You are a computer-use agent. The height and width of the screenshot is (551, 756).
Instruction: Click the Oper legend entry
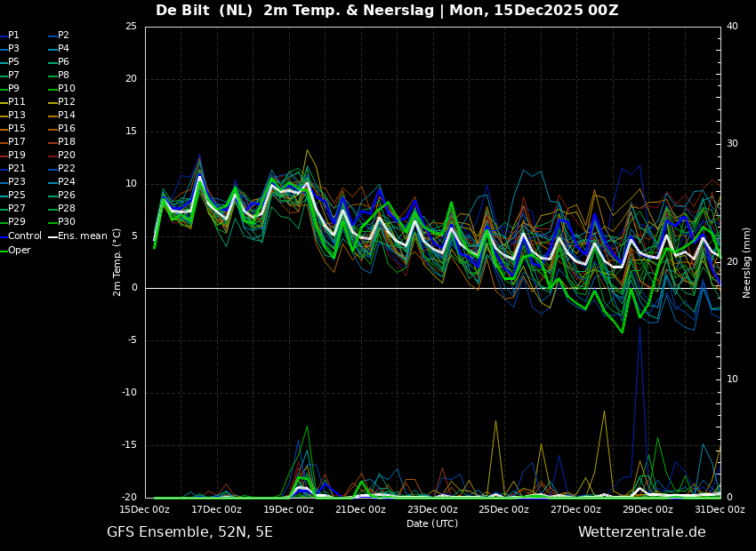point(20,250)
